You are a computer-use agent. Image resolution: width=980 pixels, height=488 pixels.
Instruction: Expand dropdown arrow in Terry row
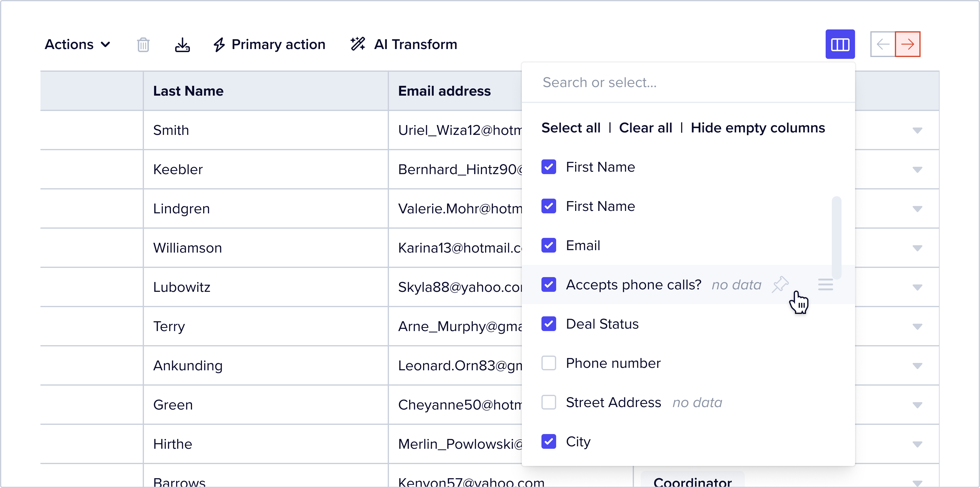click(917, 326)
